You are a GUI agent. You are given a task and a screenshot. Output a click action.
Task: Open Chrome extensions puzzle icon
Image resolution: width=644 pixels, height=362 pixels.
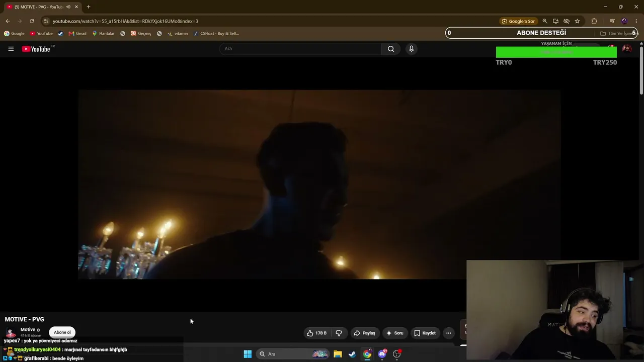click(x=594, y=21)
